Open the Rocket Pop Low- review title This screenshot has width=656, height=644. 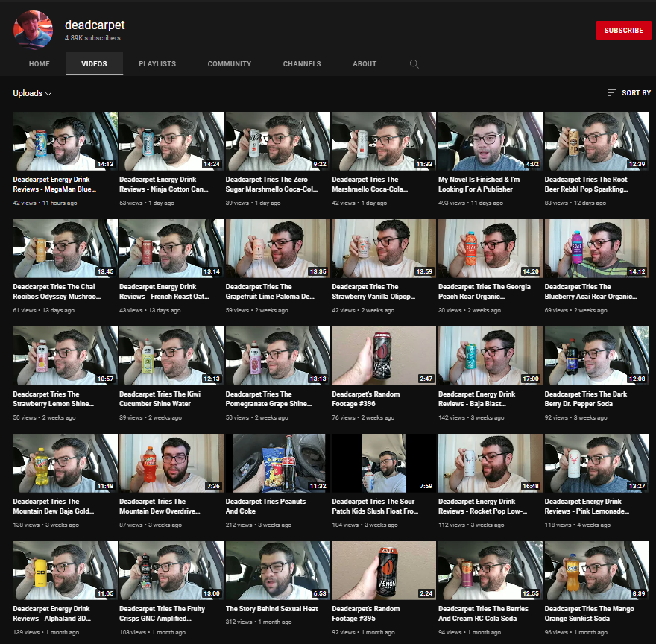[482, 506]
